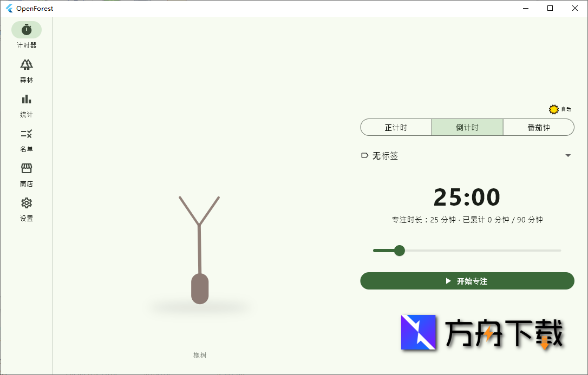Click the 自动 sunflower badge
Viewport: 588px width, 375px height.
553,109
